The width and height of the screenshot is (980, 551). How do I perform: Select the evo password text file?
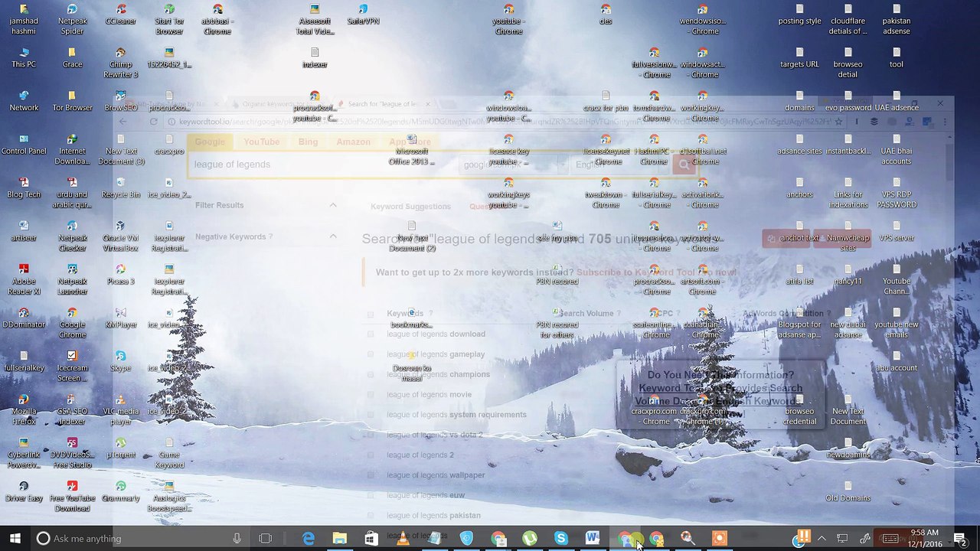coord(848,102)
